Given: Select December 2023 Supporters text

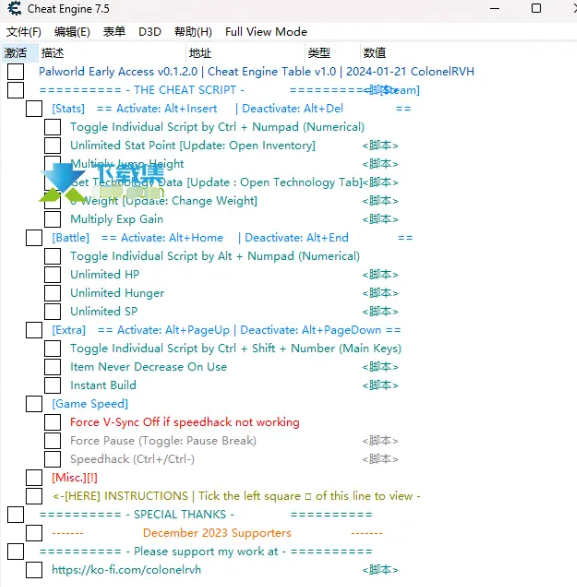Looking at the screenshot, I should coord(217,533).
